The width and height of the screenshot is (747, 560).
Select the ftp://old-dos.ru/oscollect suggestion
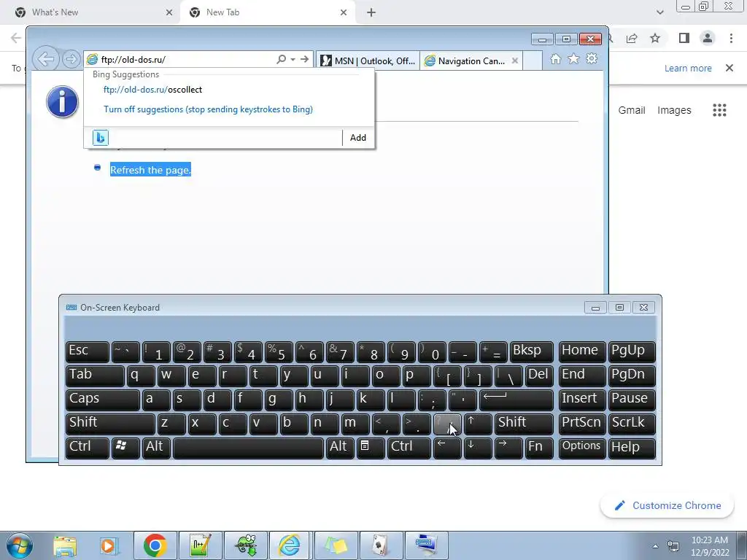tap(152, 90)
